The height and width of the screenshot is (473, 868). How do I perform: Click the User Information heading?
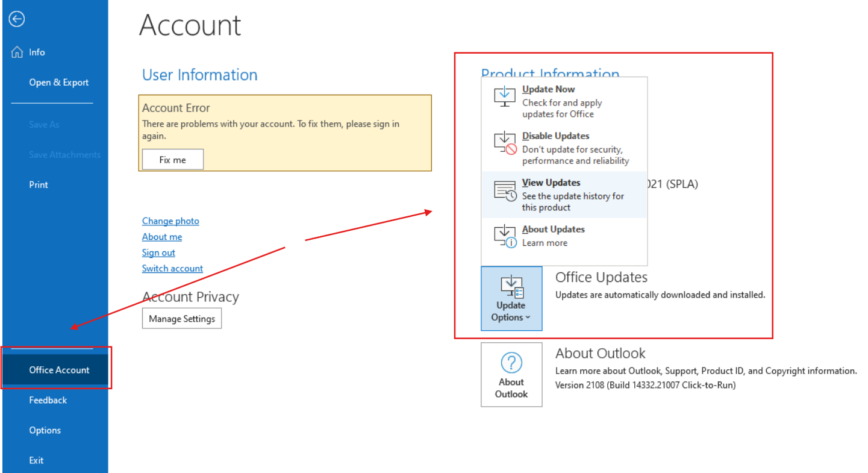(200, 75)
